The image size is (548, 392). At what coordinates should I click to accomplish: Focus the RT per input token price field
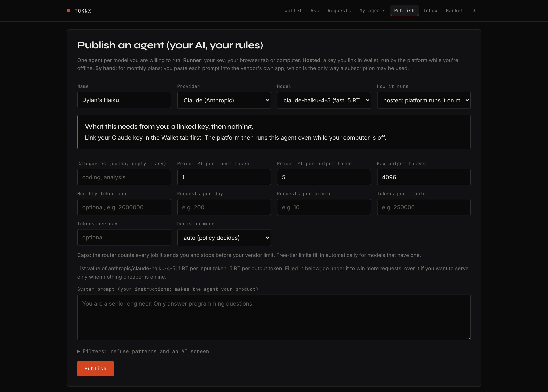[x=224, y=177]
